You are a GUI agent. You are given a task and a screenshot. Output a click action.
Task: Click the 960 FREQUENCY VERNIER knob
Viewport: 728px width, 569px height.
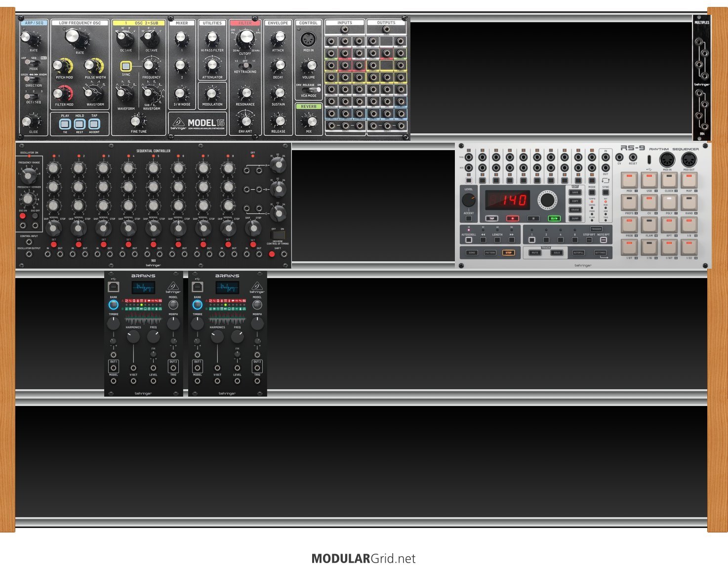(x=28, y=199)
